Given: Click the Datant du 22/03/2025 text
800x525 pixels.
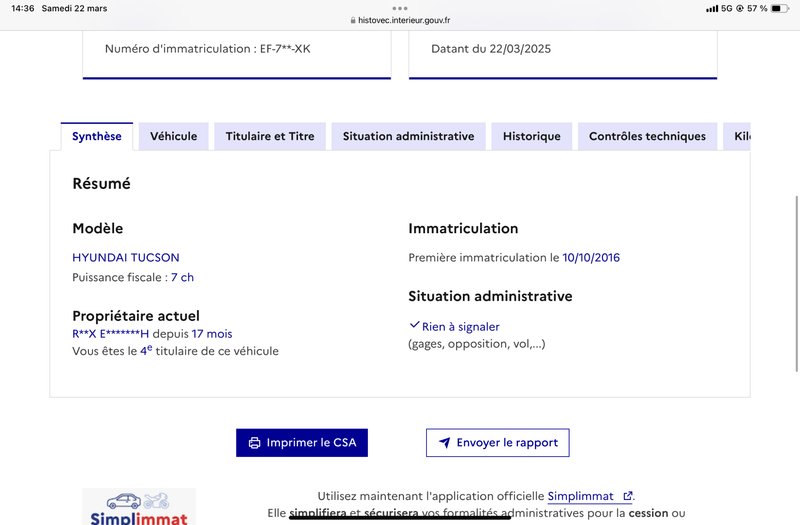Looking at the screenshot, I should tap(491, 49).
